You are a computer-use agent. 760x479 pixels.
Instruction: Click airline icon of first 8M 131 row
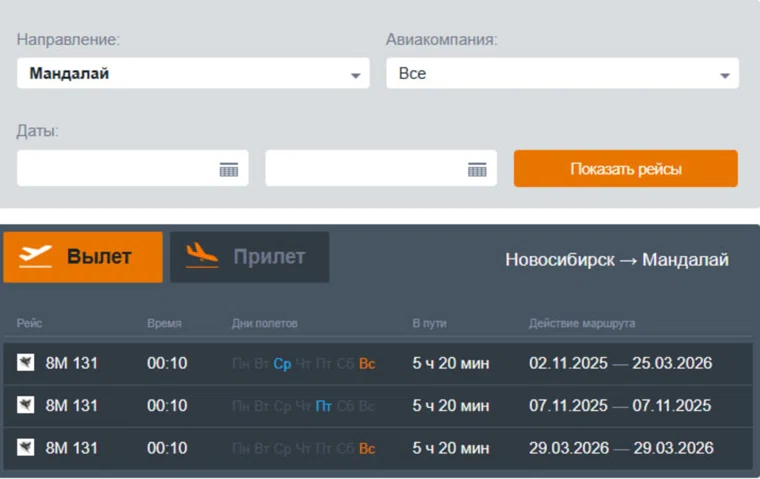point(26,363)
